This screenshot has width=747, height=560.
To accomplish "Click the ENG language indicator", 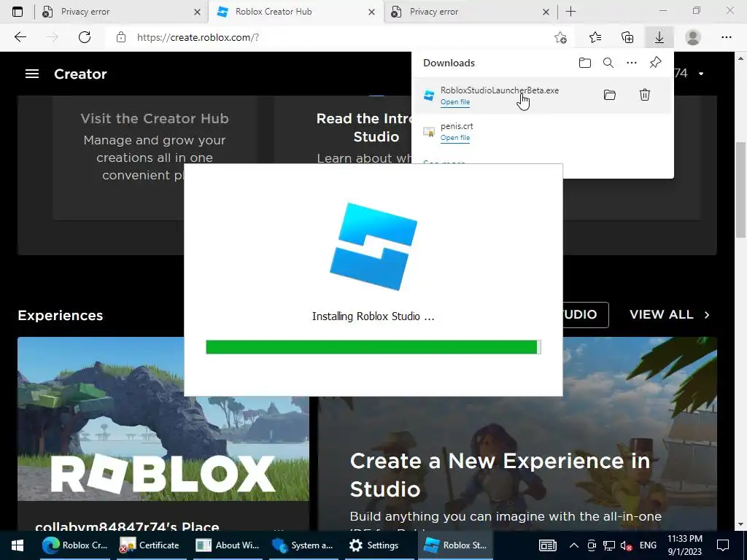I will (648, 545).
